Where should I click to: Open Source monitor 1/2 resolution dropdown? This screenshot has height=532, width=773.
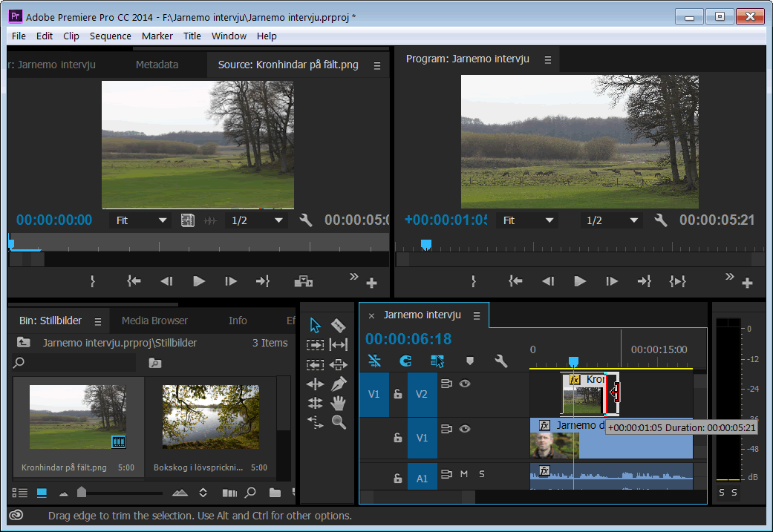[257, 220]
